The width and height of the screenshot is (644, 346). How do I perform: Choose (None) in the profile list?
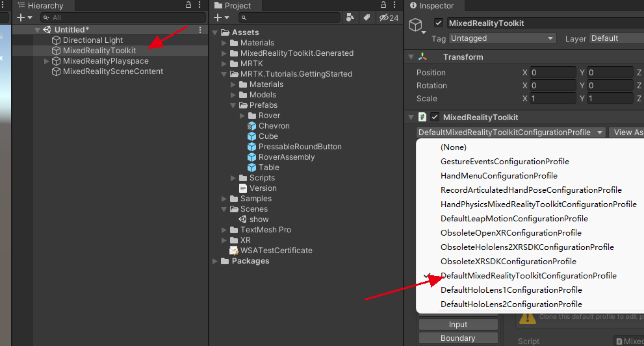tap(454, 147)
